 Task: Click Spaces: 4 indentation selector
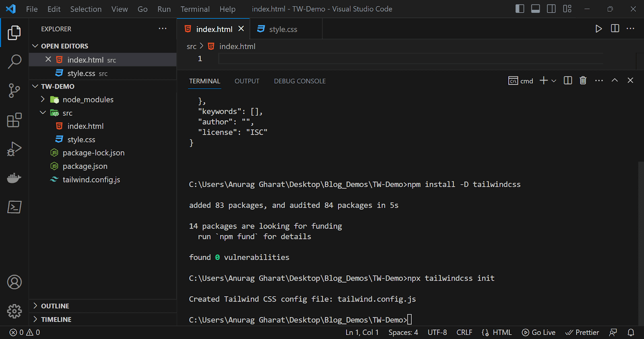pyautogui.click(x=403, y=333)
